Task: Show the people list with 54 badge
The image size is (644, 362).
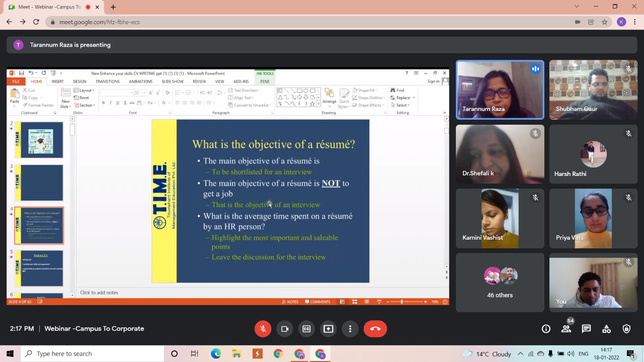Action: point(566,329)
